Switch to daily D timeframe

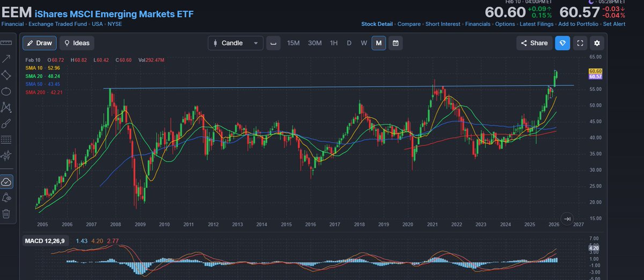[x=349, y=43]
